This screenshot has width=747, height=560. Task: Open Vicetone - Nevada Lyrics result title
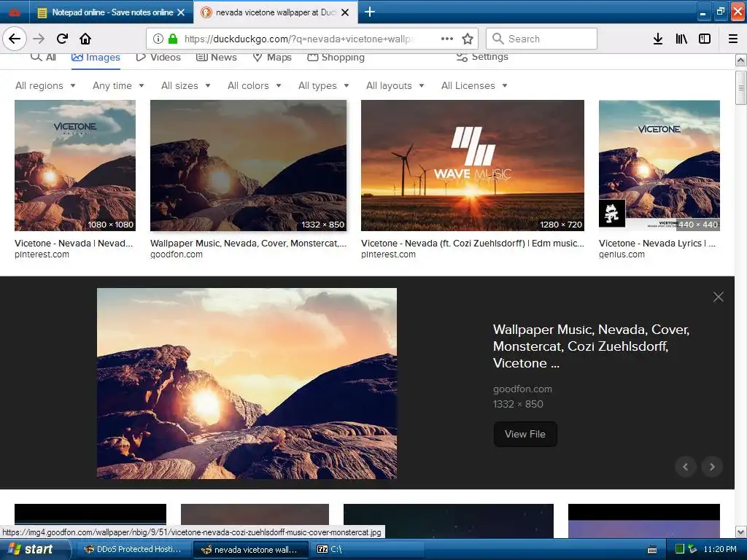tap(657, 244)
